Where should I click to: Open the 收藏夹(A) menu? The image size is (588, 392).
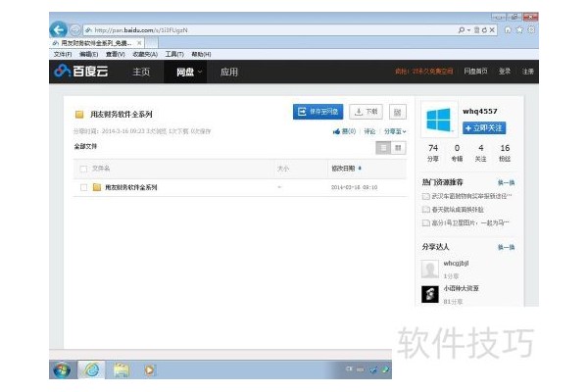pyautogui.click(x=145, y=55)
